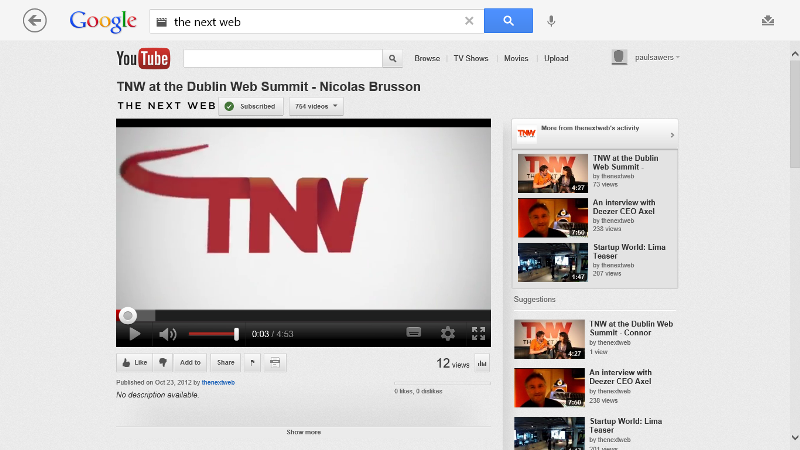Click the video progress bar scrubber

(128, 315)
